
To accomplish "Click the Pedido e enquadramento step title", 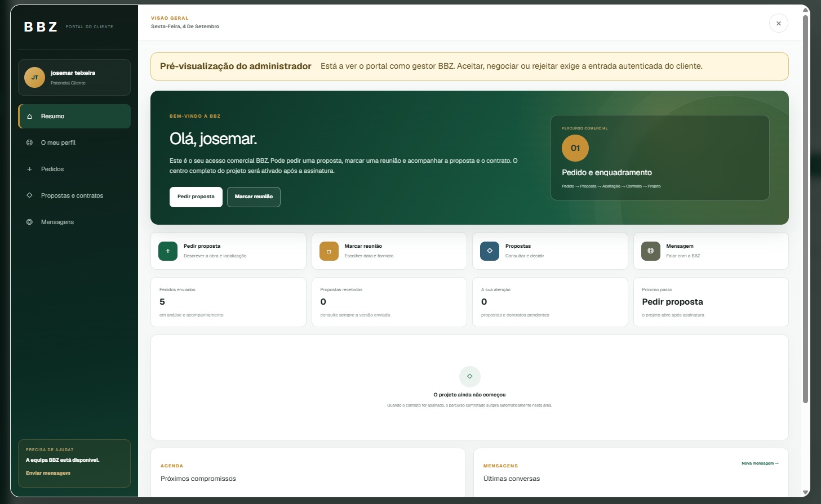I will [x=607, y=173].
